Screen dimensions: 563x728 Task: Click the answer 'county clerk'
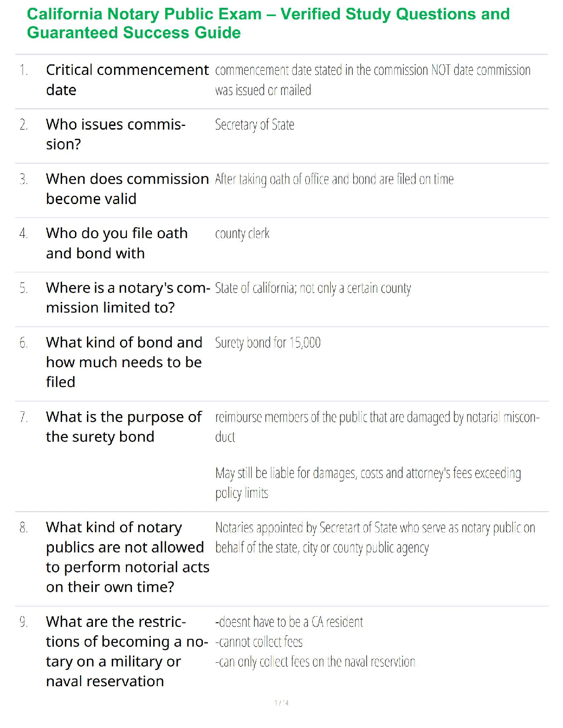coord(242,234)
